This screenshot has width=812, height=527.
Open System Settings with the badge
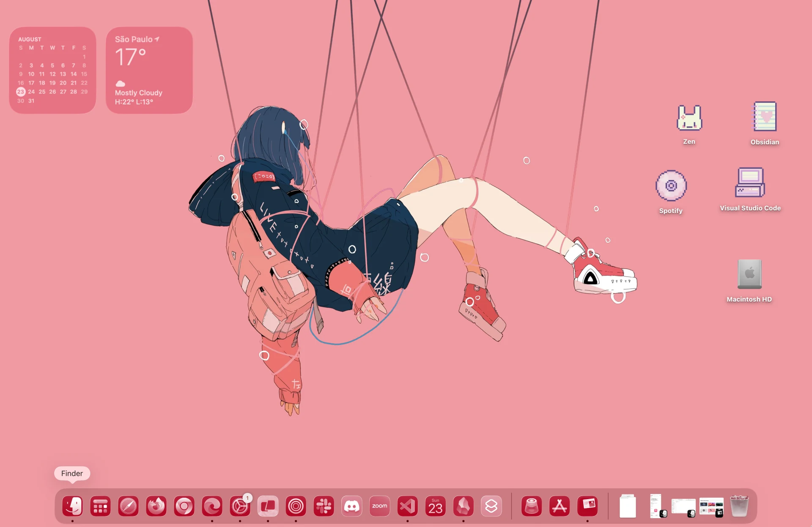240,506
